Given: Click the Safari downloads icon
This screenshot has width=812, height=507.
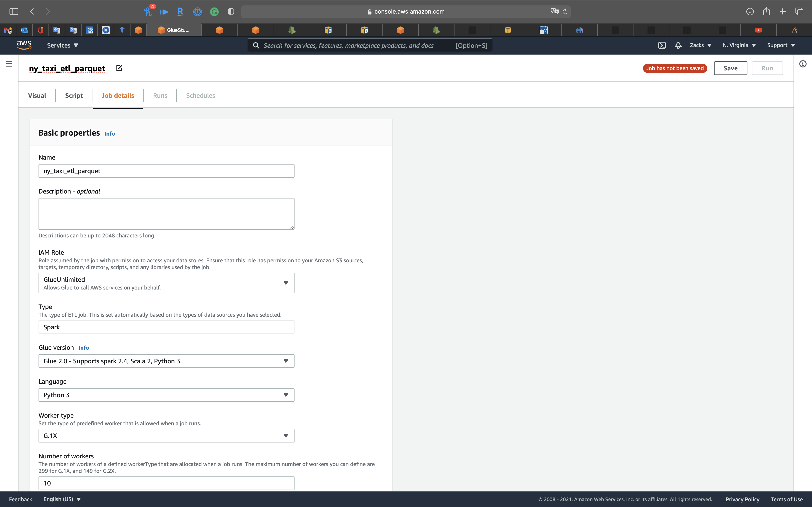Looking at the screenshot, I should coord(750,11).
